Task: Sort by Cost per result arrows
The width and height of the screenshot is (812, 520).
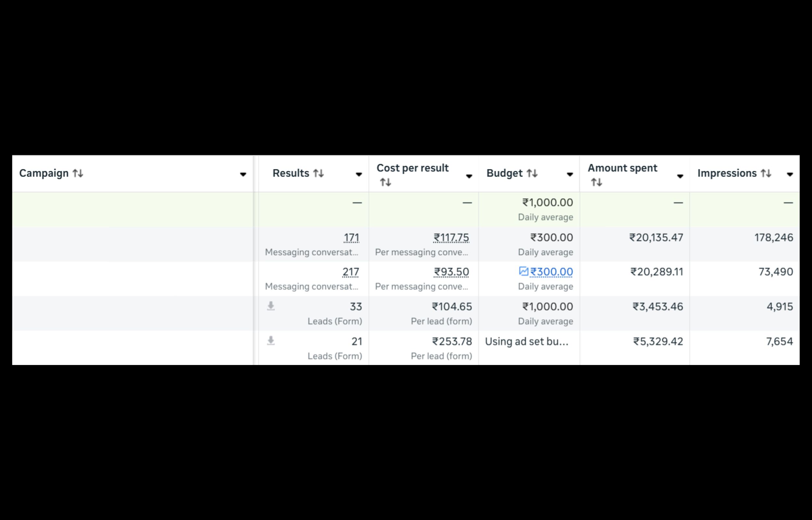Action: [x=385, y=182]
